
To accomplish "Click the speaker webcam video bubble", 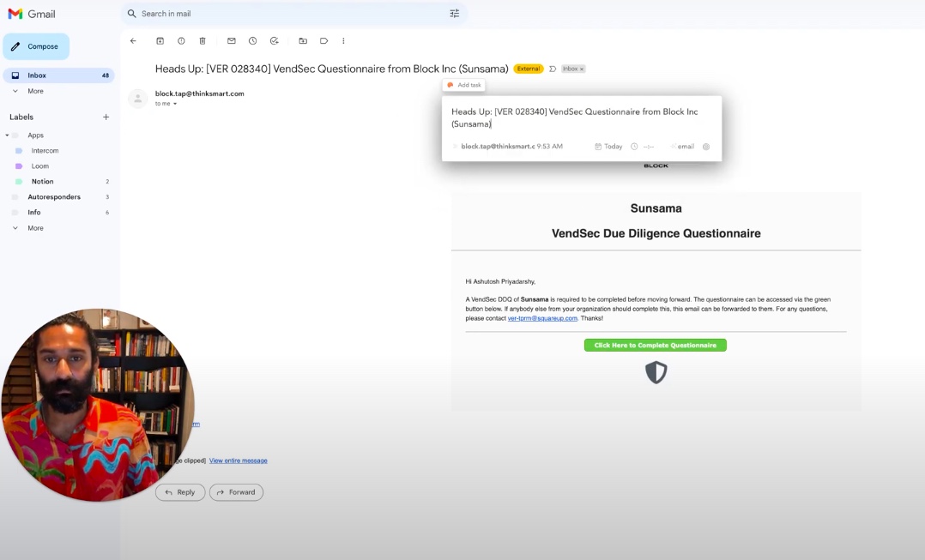I will click(98, 405).
